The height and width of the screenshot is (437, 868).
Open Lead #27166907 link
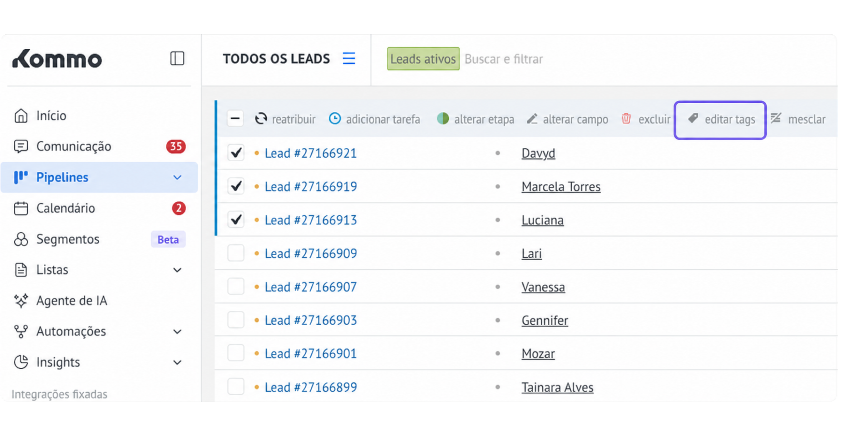pyautogui.click(x=311, y=287)
